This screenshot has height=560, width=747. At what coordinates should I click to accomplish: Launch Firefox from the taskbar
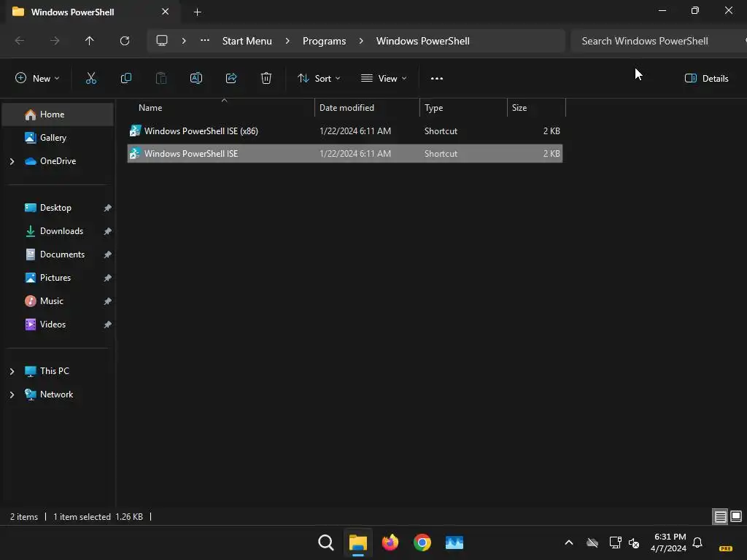coord(390,542)
